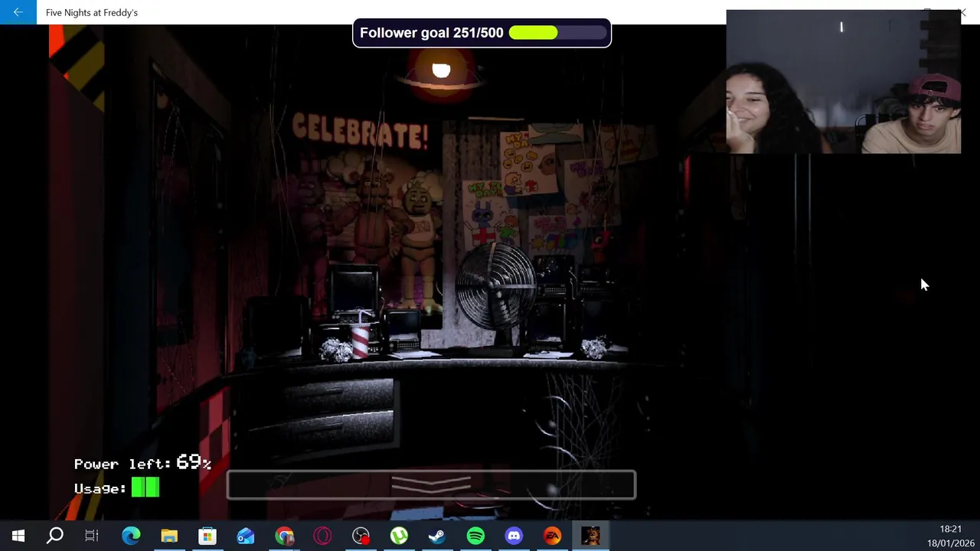Open File Explorer from the taskbar
980x551 pixels.
[169, 536]
